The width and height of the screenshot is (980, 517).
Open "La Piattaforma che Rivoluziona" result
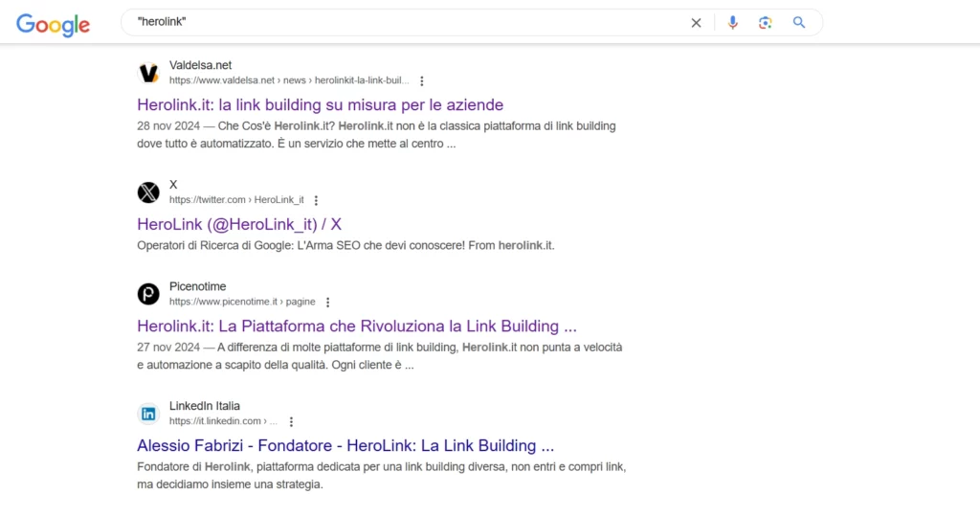pyautogui.click(x=357, y=326)
